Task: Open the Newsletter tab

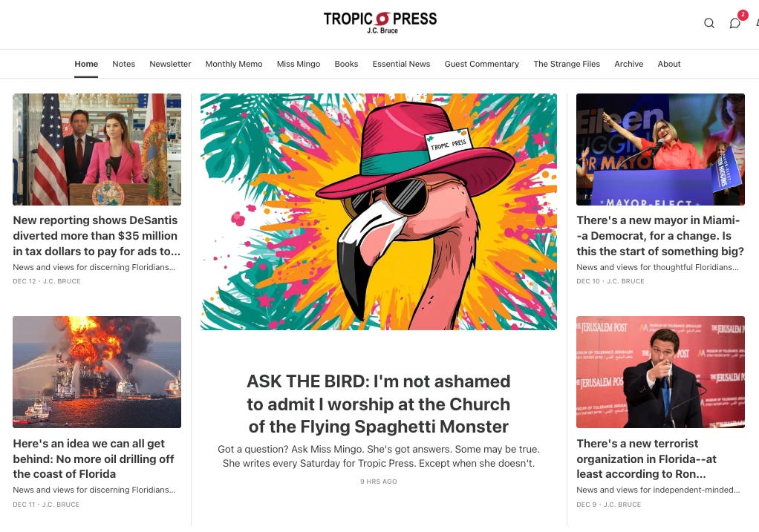Action: tap(170, 64)
